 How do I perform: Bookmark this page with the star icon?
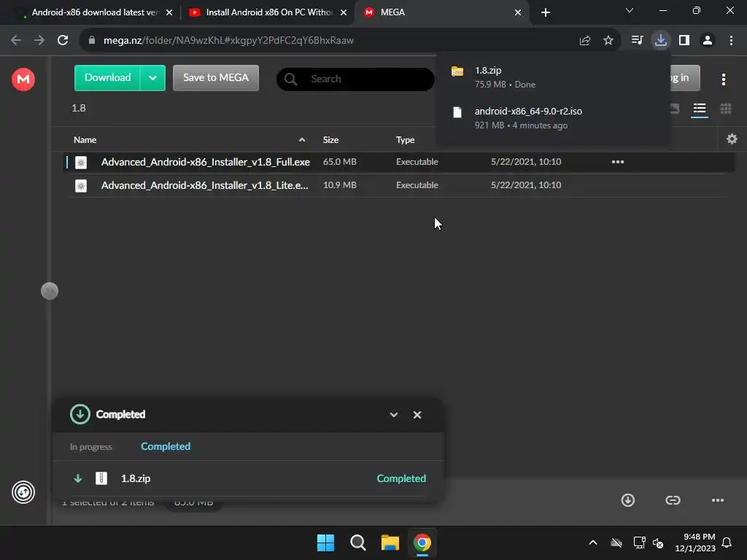(608, 41)
